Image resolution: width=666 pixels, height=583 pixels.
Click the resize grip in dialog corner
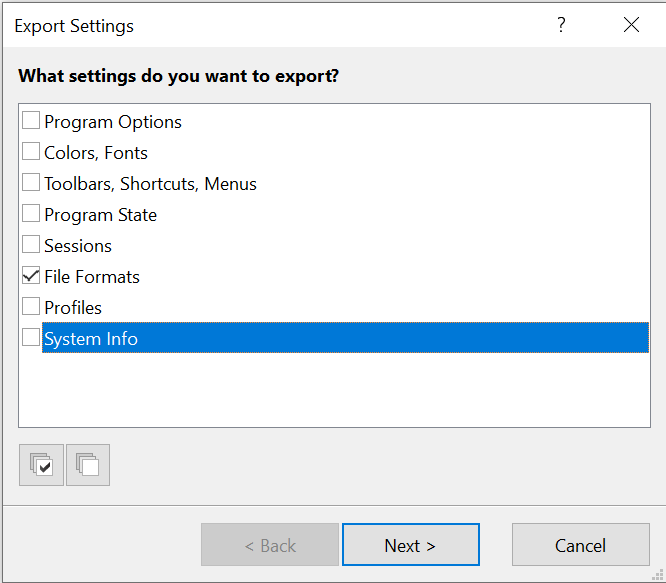point(658,575)
